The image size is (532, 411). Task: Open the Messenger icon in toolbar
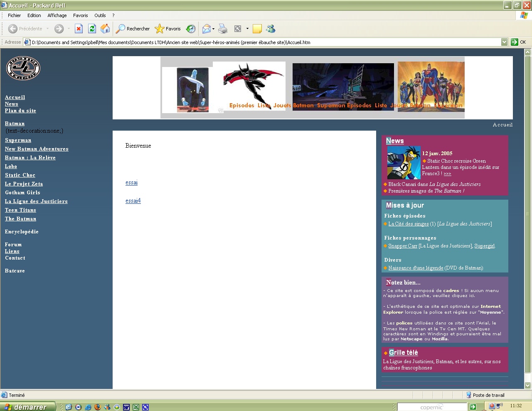coord(271,29)
